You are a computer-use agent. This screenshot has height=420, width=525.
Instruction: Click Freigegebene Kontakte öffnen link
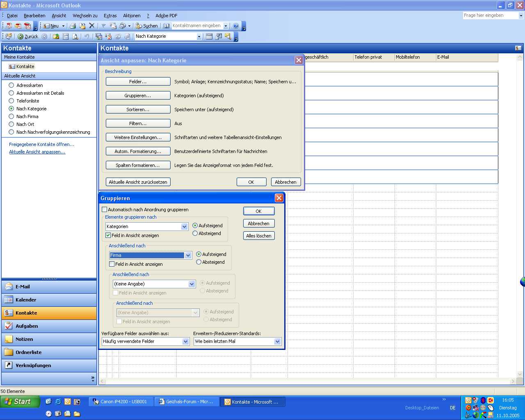42,144
